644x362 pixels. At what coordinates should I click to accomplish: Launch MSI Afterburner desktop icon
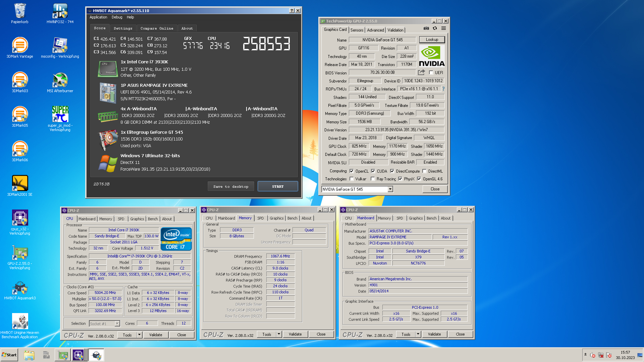60,82
